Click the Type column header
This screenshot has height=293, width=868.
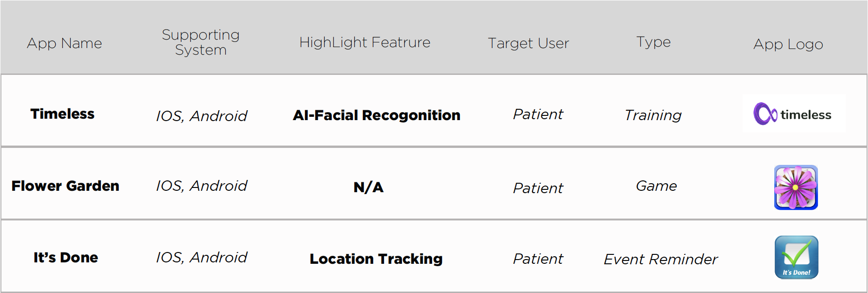click(654, 42)
